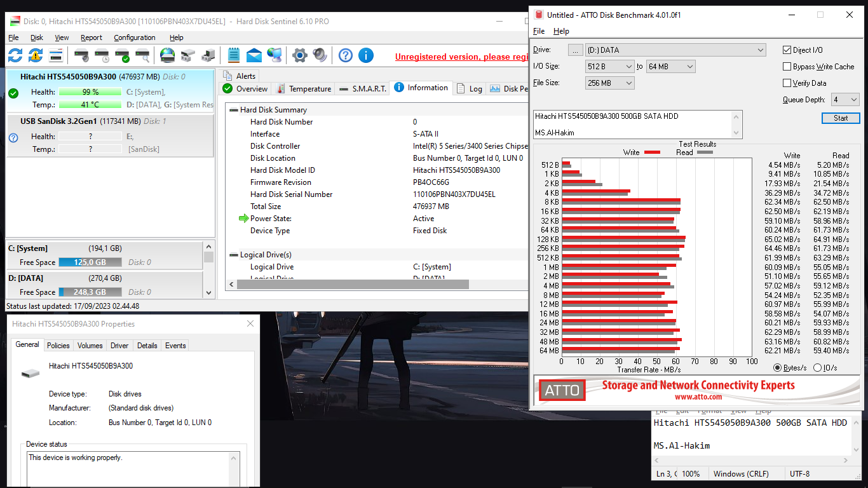Click the horizontal scrollbar in Information panel

coord(353,285)
